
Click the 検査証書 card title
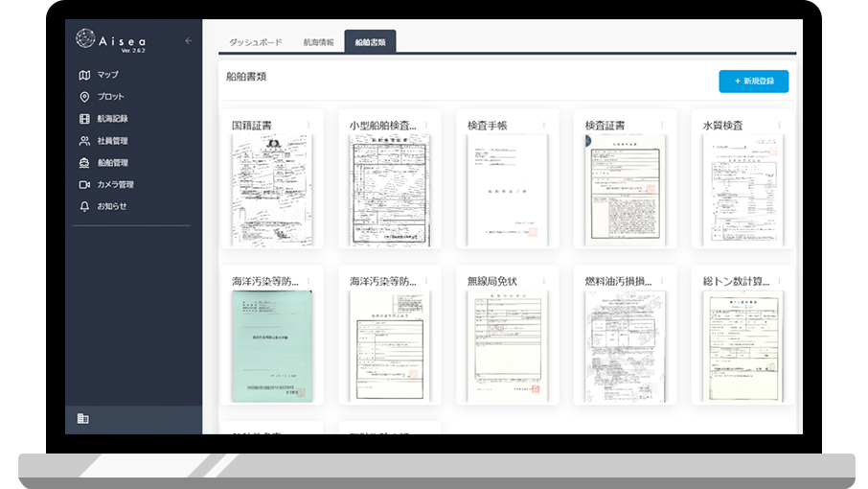pos(605,126)
